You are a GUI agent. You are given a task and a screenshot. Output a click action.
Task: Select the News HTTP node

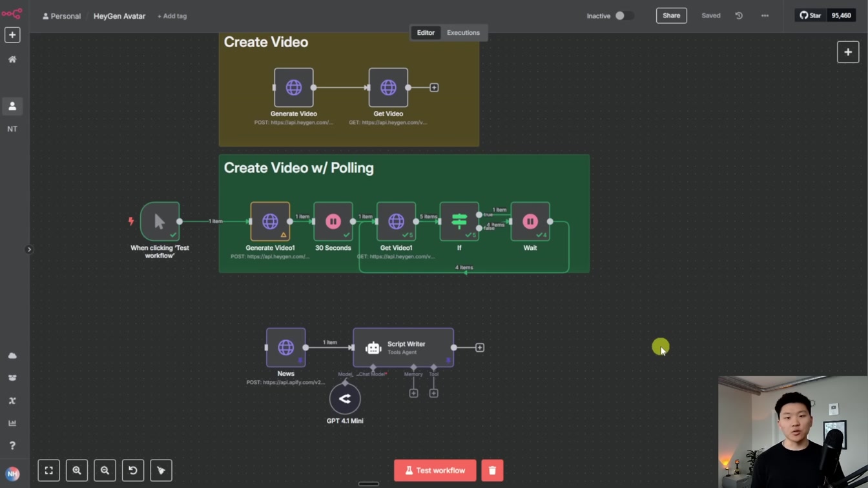(x=285, y=347)
